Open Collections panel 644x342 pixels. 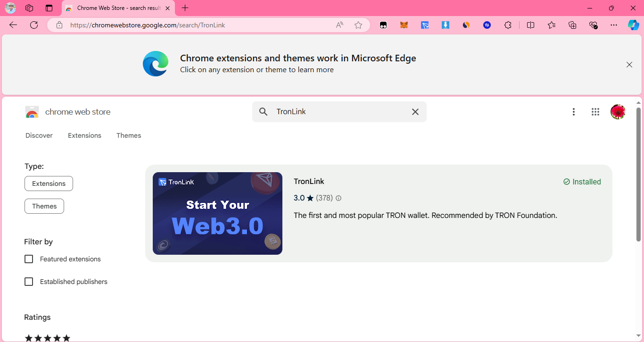(572, 25)
